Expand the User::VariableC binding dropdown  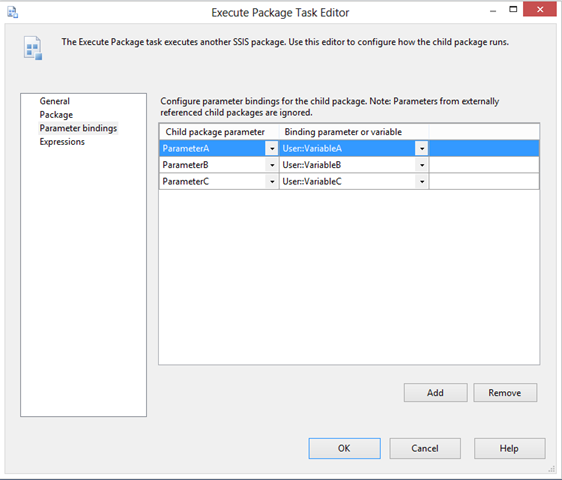[x=422, y=181]
